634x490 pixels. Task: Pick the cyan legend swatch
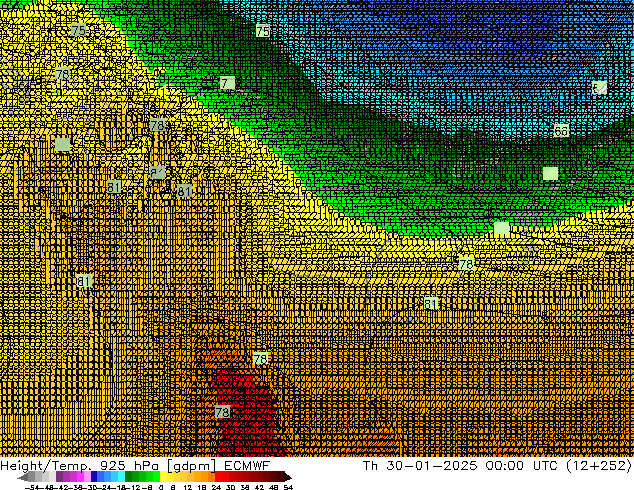pyautogui.click(x=121, y=477)
